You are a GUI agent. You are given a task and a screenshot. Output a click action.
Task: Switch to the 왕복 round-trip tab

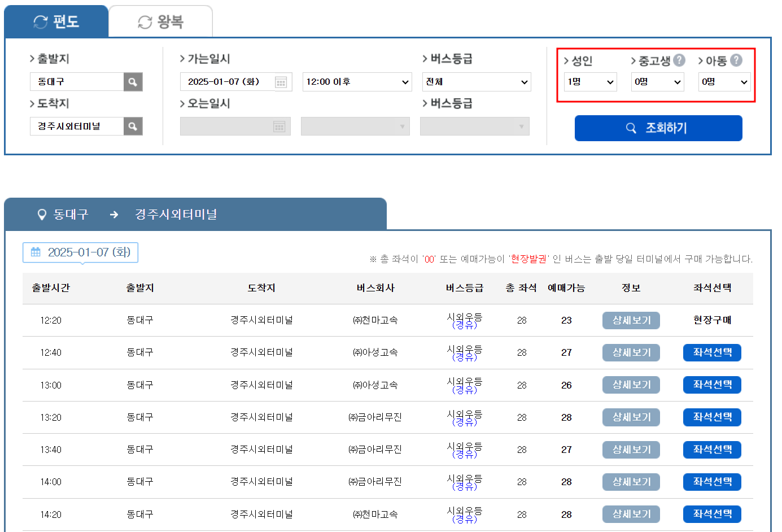click(x=161, y=21)
